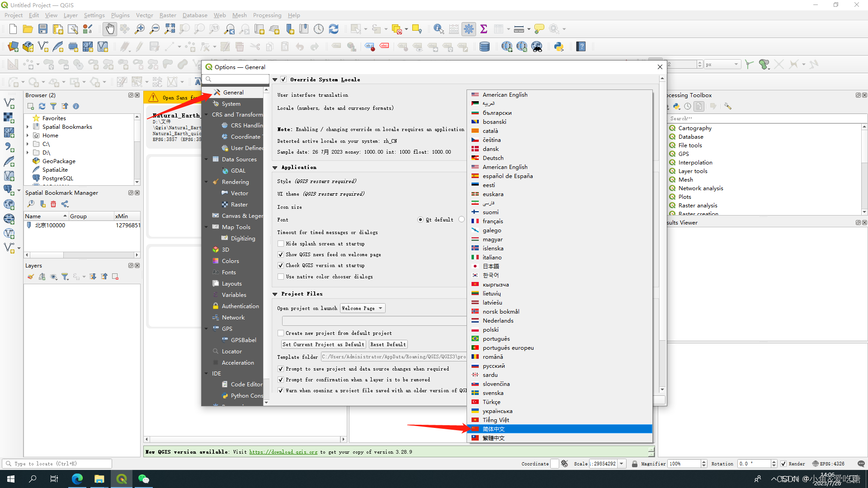Expand the Home node in Browser
The image size is (868, 488).
pos(28,136)
